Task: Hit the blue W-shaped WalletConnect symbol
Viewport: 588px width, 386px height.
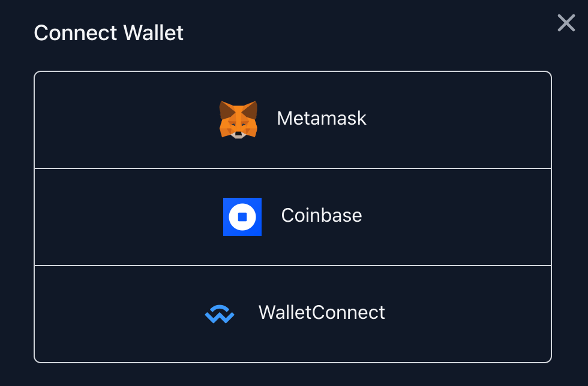Action: [220, 313]
